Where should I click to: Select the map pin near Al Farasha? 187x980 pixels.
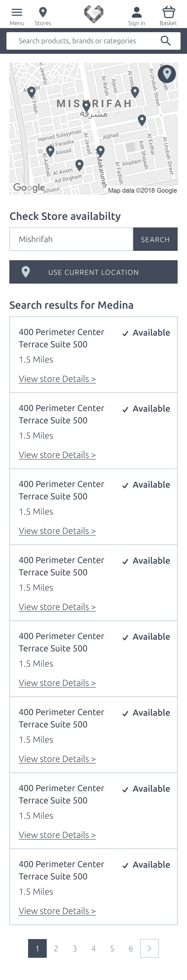(x=50, y=151)
